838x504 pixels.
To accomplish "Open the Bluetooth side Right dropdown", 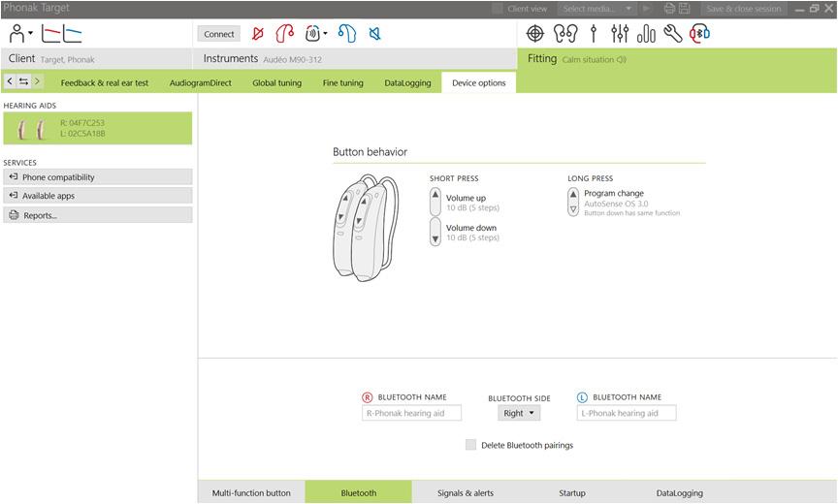I will [x=519, y=413].
